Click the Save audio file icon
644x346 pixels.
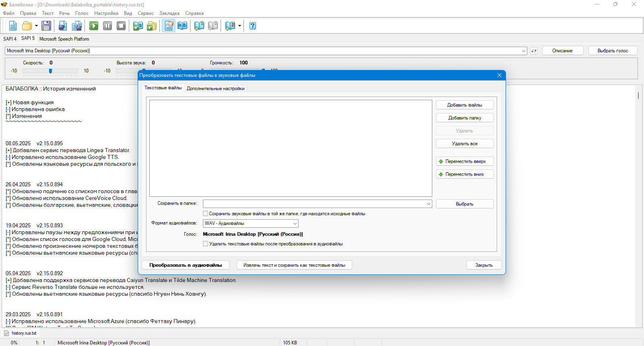pyautogui.click(x=63, y=26)
